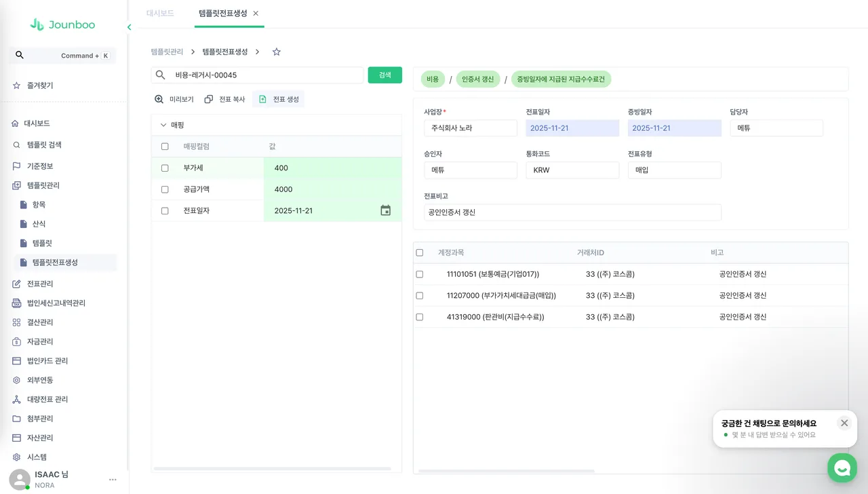
Task: Expand 전표관리 in the sidebar
Action: 40,284
